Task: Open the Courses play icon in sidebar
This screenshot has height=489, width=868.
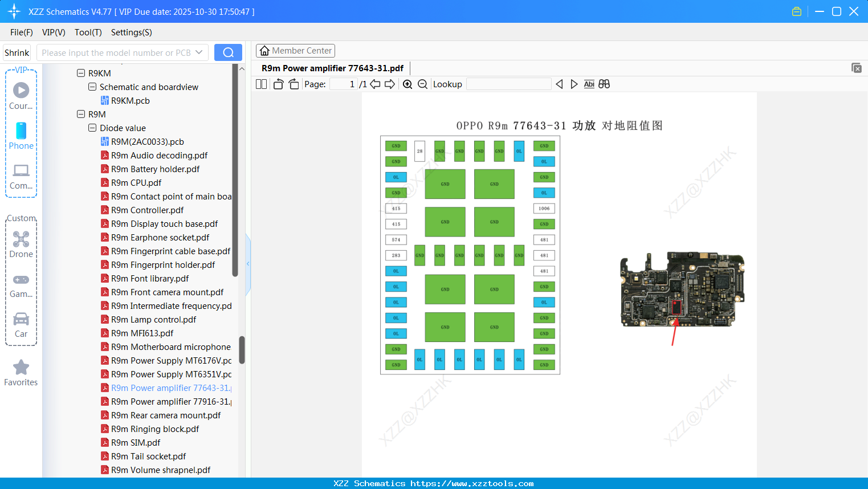Action: 21,90
